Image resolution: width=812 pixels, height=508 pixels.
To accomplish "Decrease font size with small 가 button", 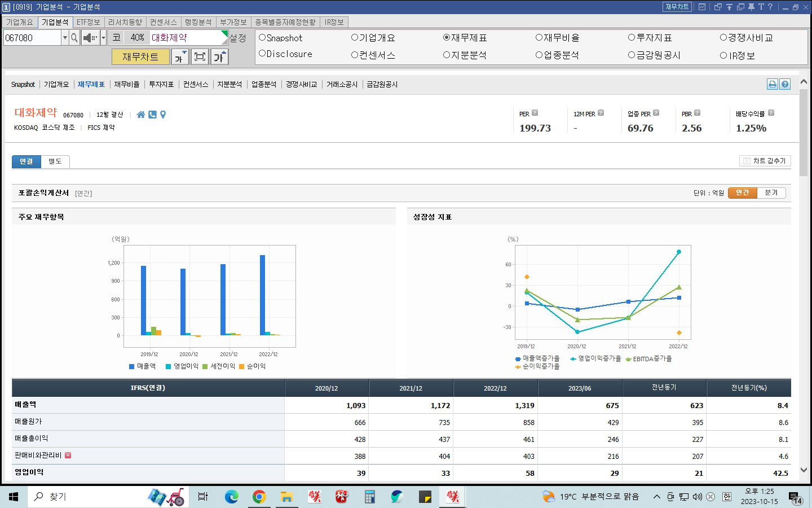I will [x=180, y=56].
